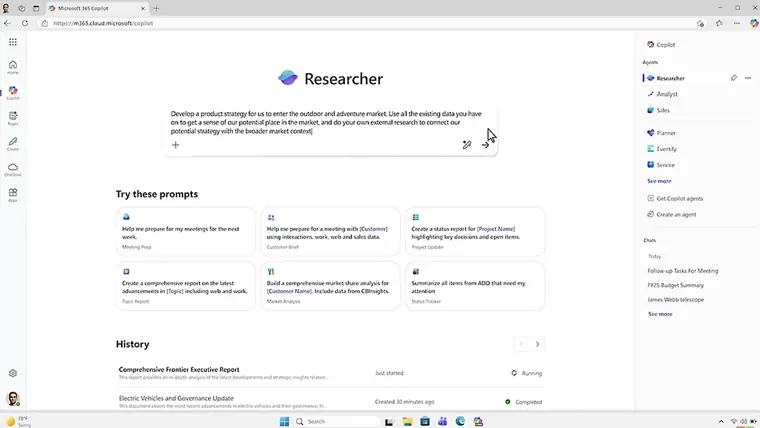This screenshot has width=760, height=428.
Task: Open a new browser tab
Action: (x=156, y=8)
